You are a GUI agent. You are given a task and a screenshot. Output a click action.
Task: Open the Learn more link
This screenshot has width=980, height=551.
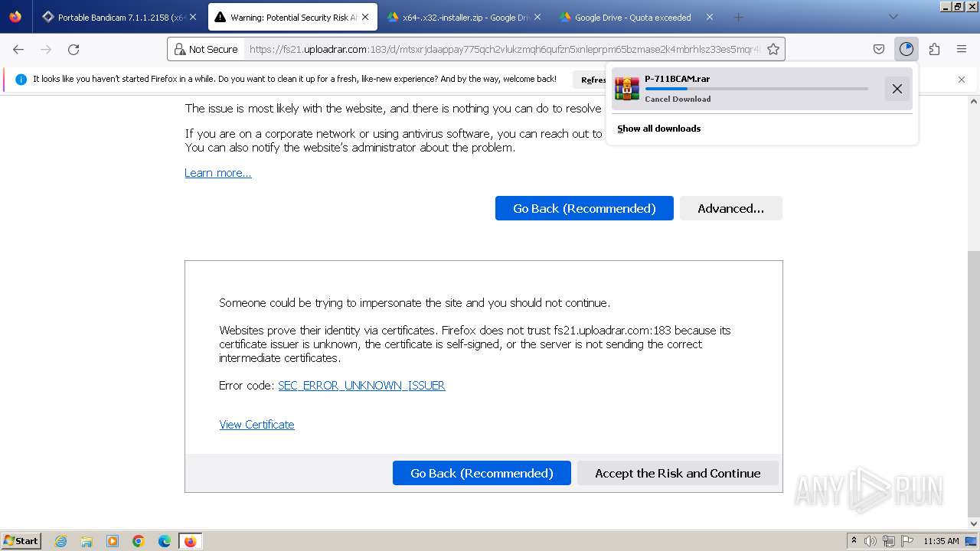click(218, 173)
